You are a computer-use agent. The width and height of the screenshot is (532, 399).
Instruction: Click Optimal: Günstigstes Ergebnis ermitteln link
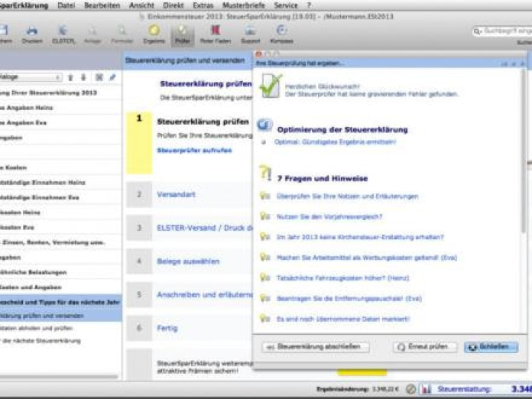335,142
